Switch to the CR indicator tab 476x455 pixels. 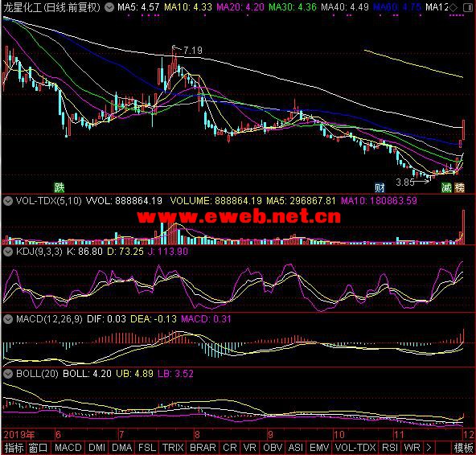230,448
